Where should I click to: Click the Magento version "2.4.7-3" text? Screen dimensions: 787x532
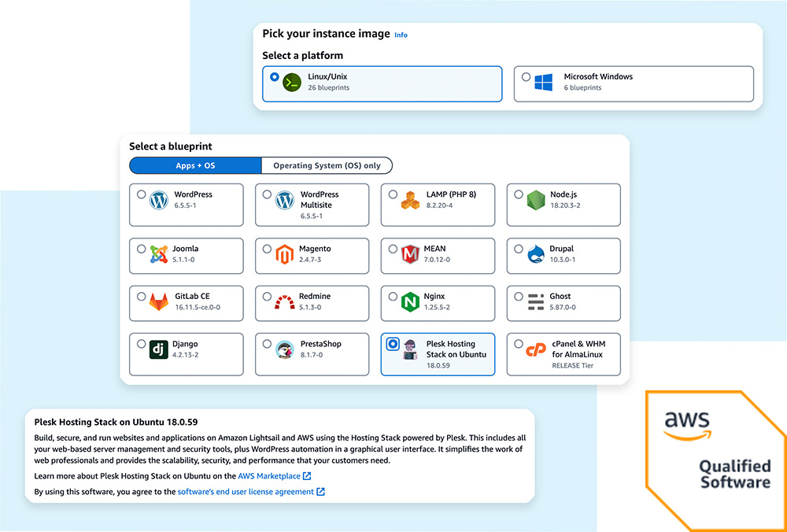coord(310,260)
